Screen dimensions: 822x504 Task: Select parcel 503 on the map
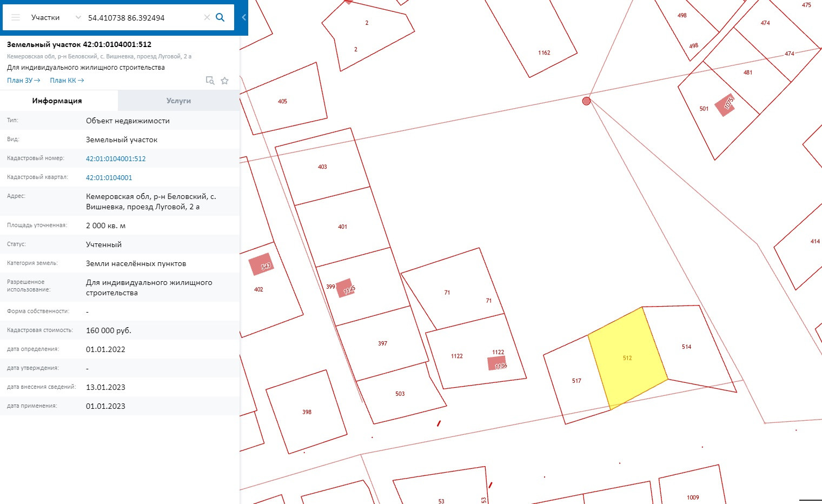tap(400, 394)
